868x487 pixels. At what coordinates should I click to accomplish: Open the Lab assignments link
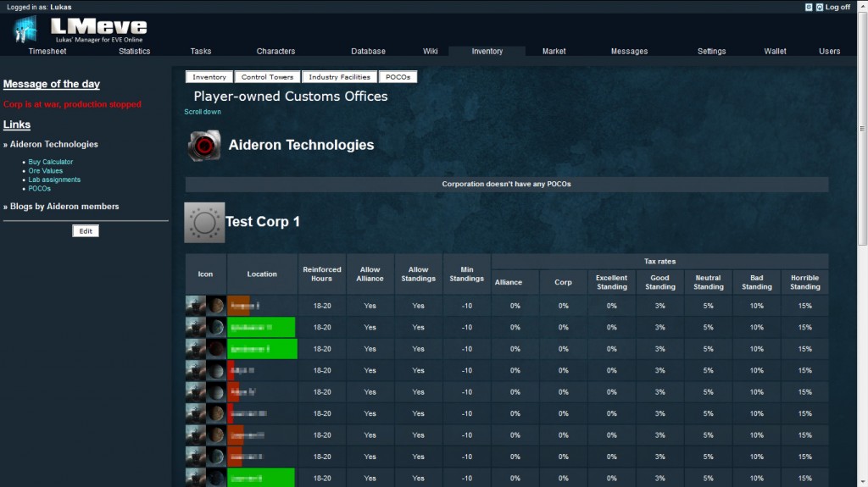click(54, 180)
